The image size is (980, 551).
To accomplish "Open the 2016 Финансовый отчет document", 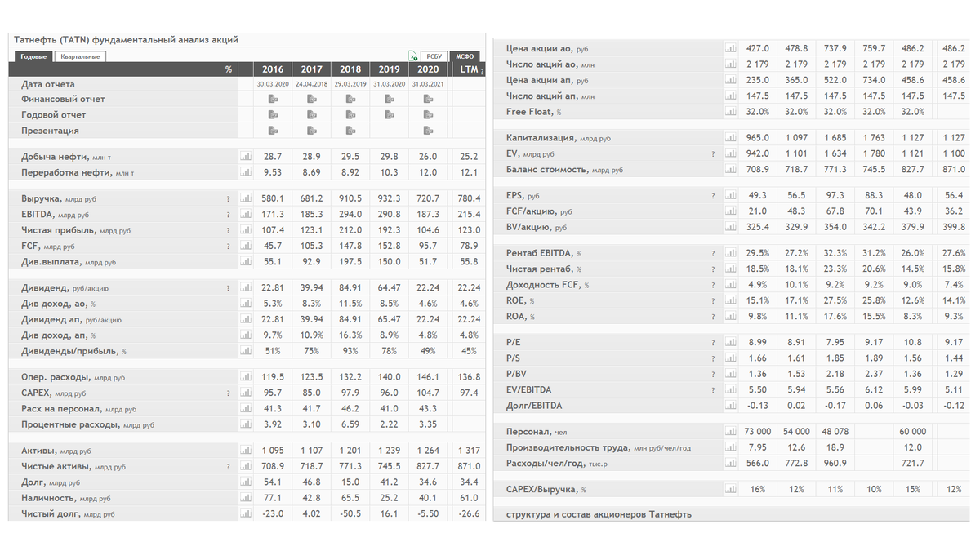I will [x=272, y=100].
